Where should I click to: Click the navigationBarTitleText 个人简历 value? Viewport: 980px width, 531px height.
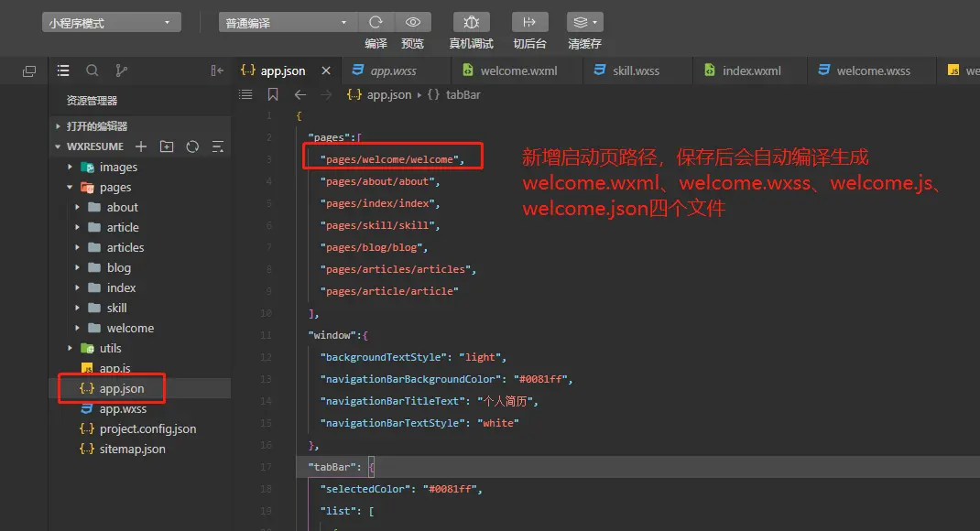tap(505, 401)
